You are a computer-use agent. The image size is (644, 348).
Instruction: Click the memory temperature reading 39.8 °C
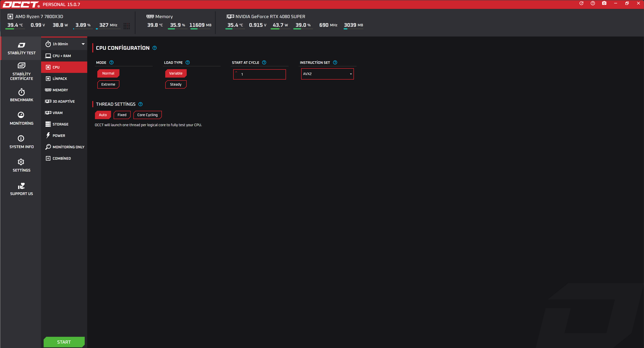tap(155, 25)
